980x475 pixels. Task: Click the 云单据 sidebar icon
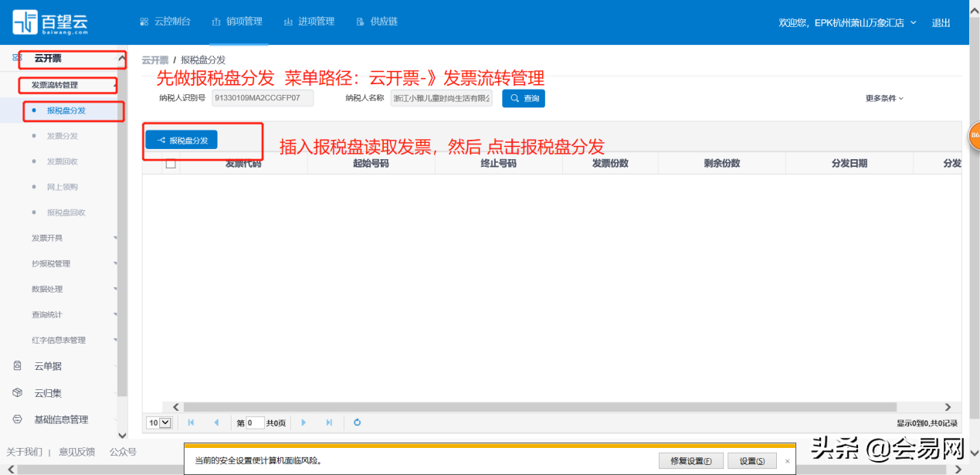(17, 366)
